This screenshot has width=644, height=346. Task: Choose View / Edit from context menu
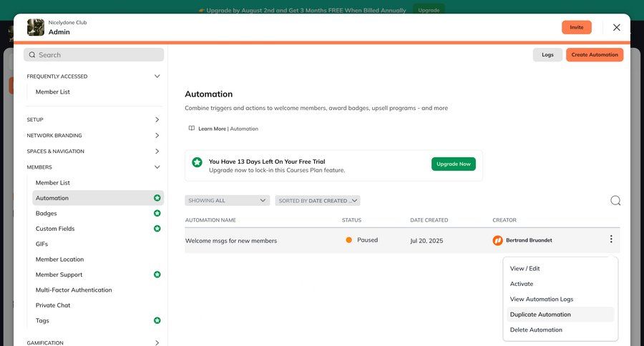[x=525, y=268]
